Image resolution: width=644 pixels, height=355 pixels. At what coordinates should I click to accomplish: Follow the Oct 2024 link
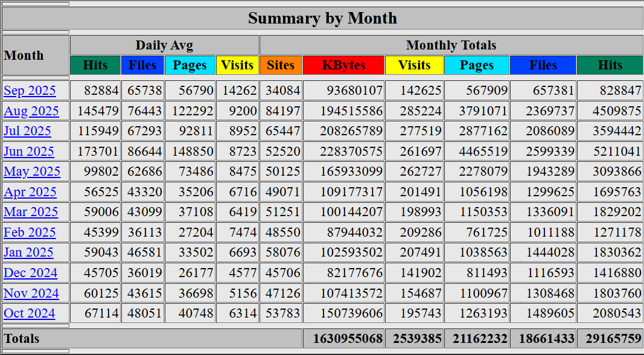pos(29,313)
